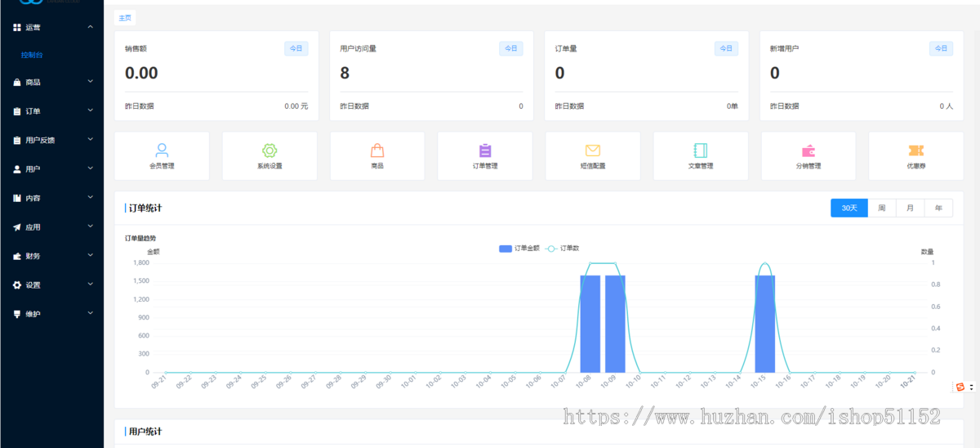The image size is (980, 448).
Task: Switch order statistics to 年
Action: click(x=938, y=208)
